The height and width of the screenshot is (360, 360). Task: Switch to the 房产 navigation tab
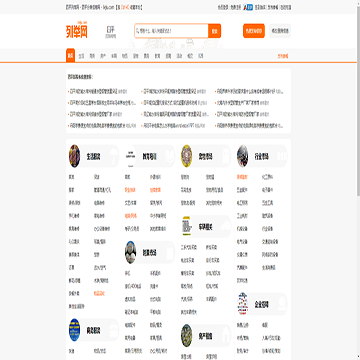tap(103, 56)
